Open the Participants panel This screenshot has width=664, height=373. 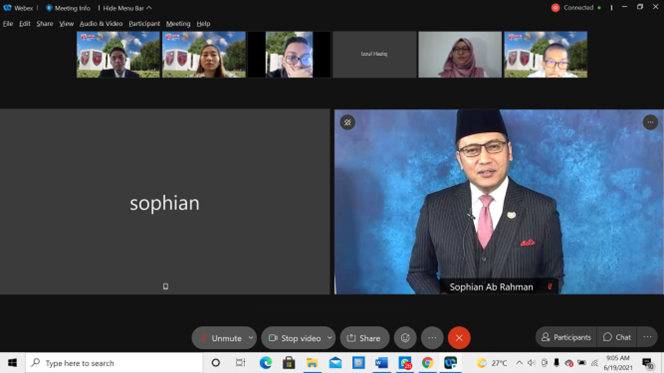[566, 337]
